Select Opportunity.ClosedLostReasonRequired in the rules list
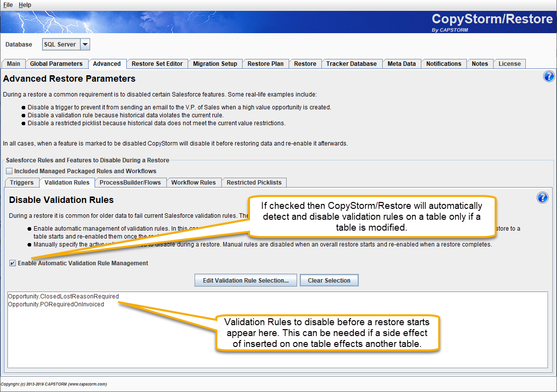 point(63,296)
